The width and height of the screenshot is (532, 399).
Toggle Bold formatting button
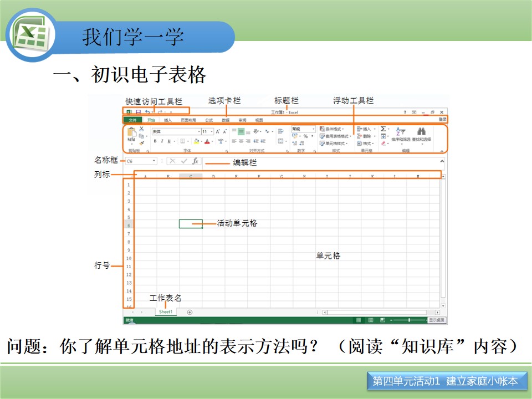[x=155, y=141]
